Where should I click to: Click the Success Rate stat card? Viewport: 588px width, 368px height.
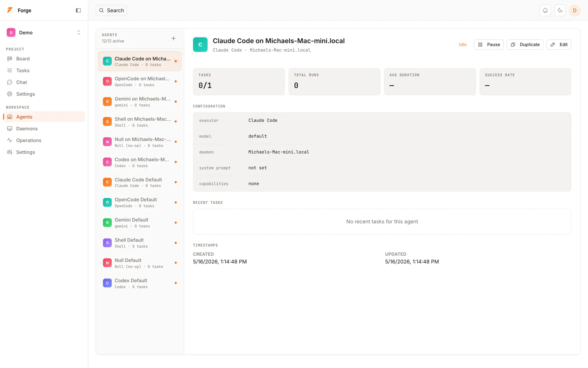click(526, 82)
